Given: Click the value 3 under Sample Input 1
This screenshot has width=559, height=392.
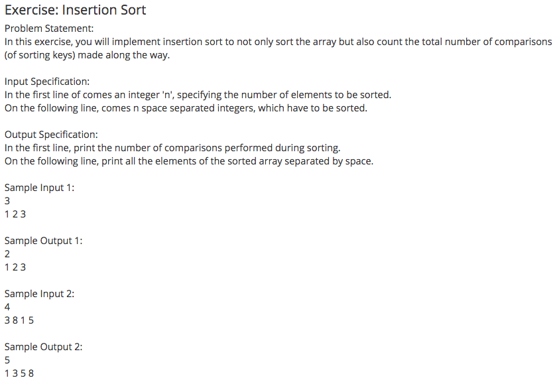Looking at the screenshot, I should pyautogui.click(x=7, y=201).
